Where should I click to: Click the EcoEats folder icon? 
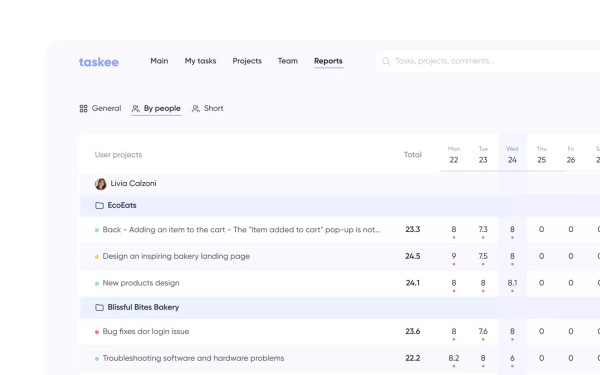[99, 205]
